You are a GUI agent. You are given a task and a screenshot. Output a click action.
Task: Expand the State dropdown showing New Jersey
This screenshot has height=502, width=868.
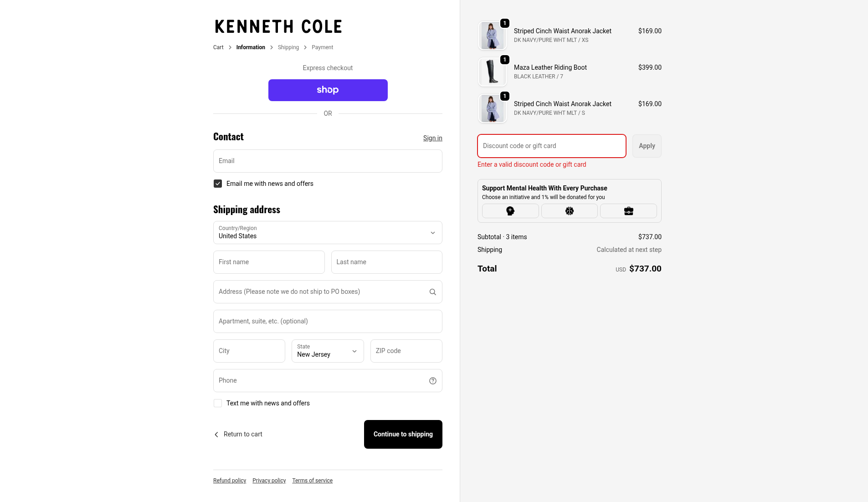pyautogui.click(x=328, y=351)
